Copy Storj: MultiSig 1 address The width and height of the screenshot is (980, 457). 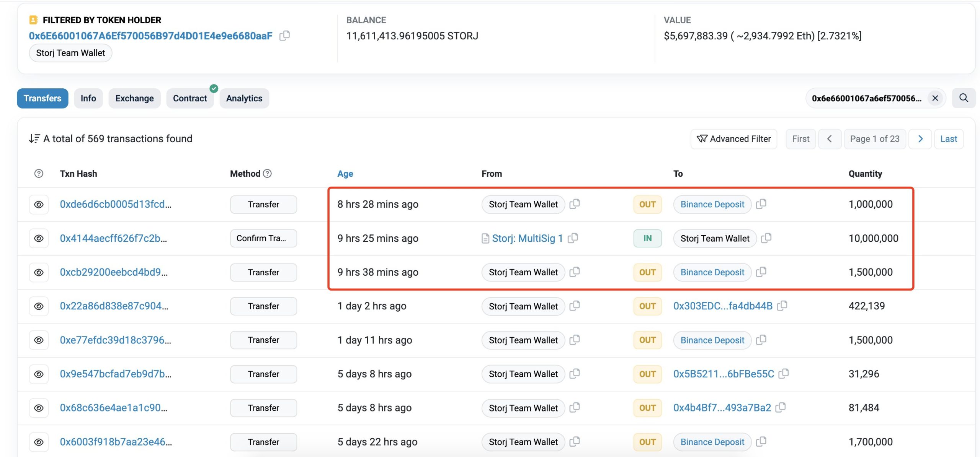pyautogui.click(x=573, y=238)
